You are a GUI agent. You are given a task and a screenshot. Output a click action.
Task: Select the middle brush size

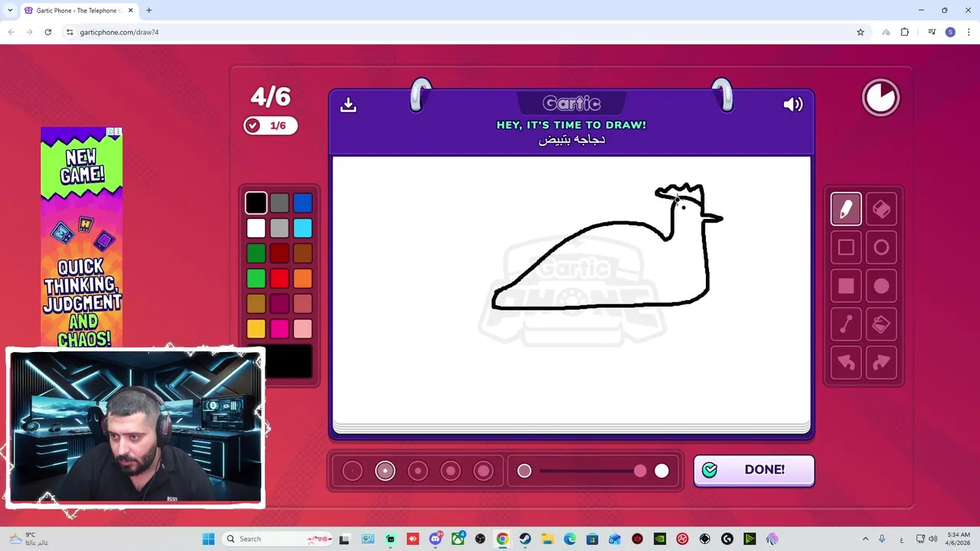pyautogui.click(x=418, y=471)
